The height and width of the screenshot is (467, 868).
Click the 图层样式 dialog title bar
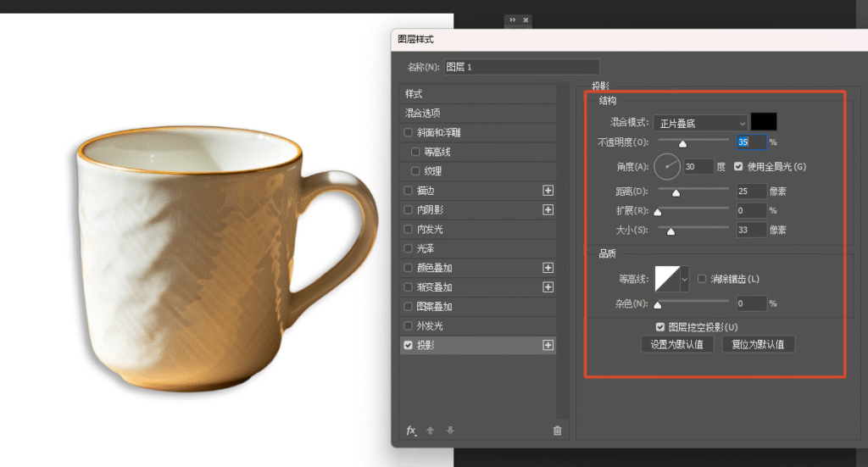click(630, 39)
